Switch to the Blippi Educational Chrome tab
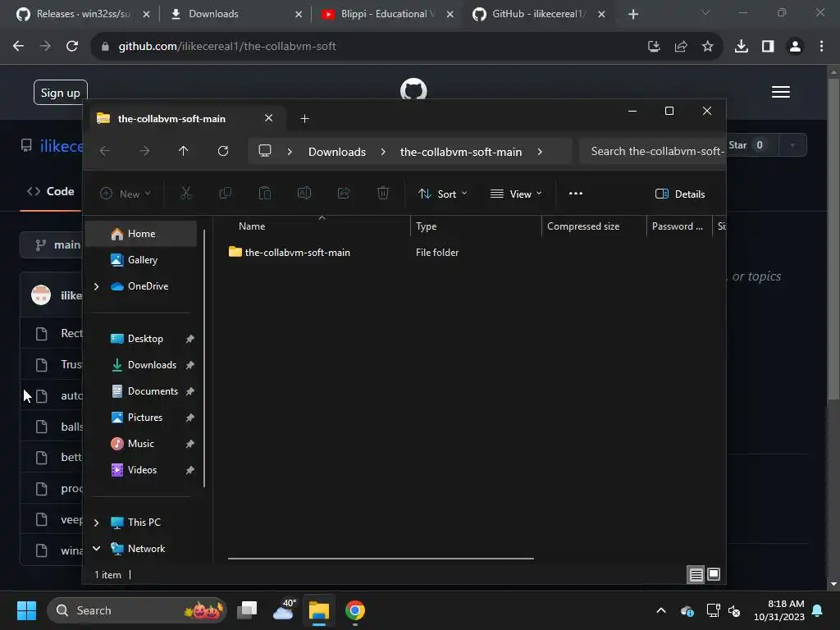The width and height of the screenshot is (840, 630). tap(387, 14)
